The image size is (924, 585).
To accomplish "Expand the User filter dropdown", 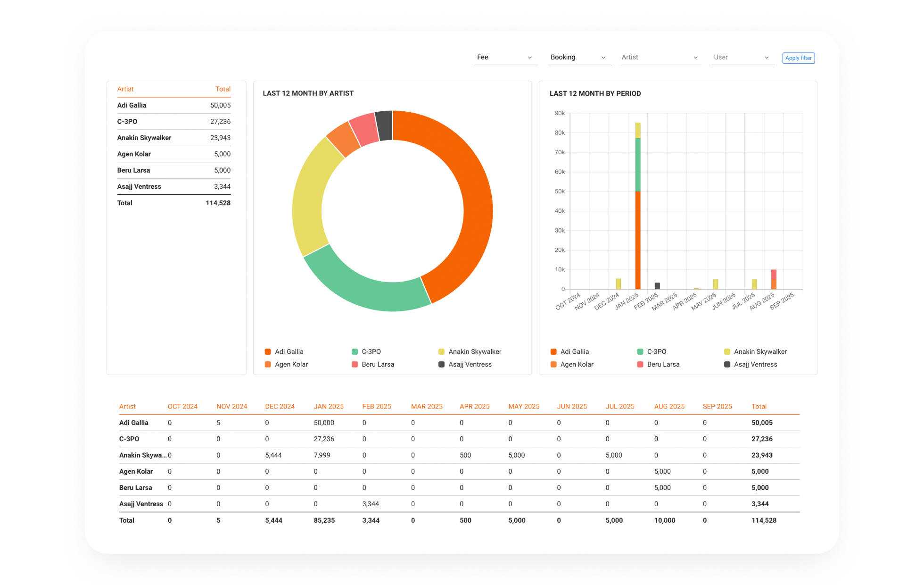I will [742, 57].
